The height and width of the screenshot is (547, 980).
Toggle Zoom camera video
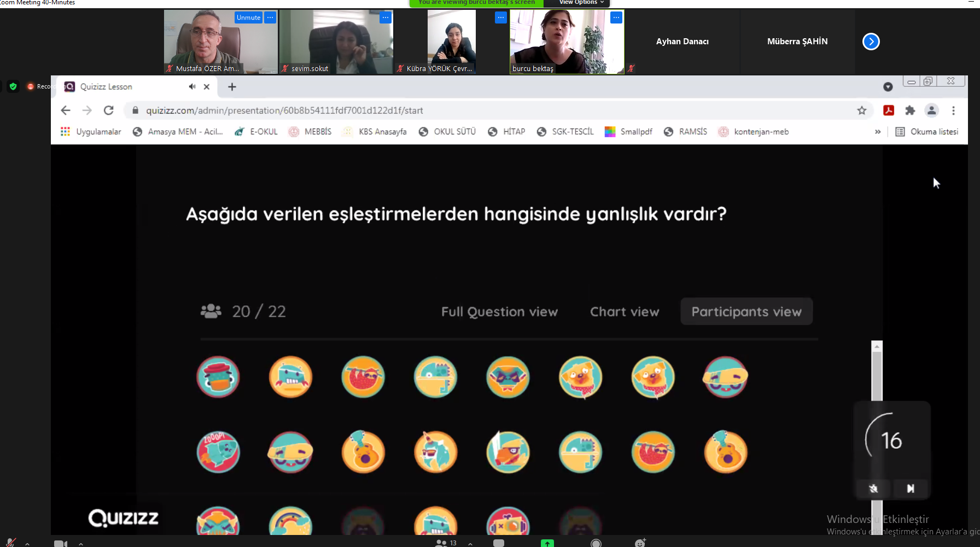point(61,543)
